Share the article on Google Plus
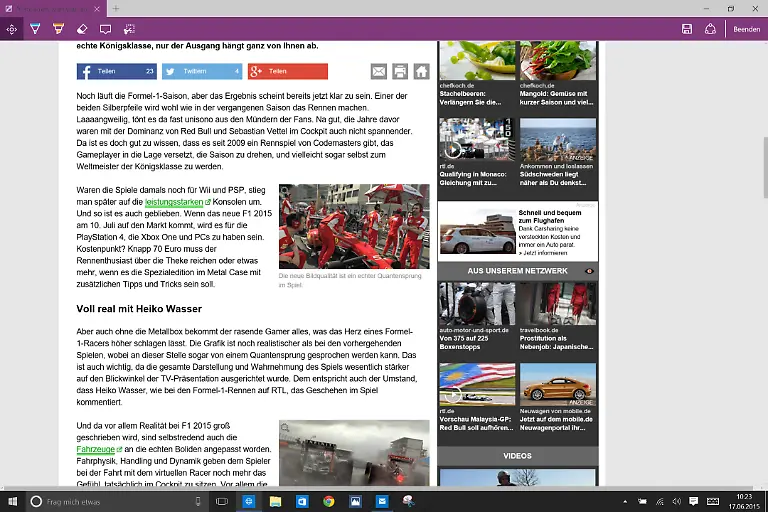The height and width of the screenshot is (512, 768). (287, 71)
